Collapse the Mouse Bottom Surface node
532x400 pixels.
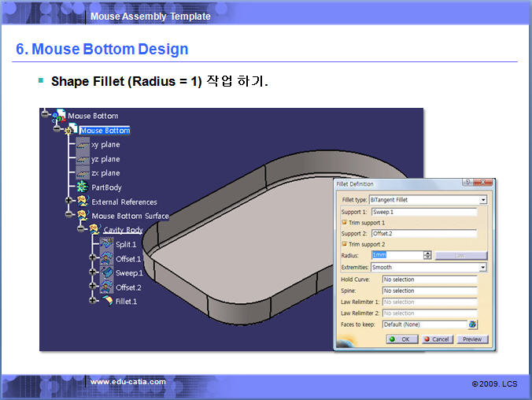pos(70,216)
